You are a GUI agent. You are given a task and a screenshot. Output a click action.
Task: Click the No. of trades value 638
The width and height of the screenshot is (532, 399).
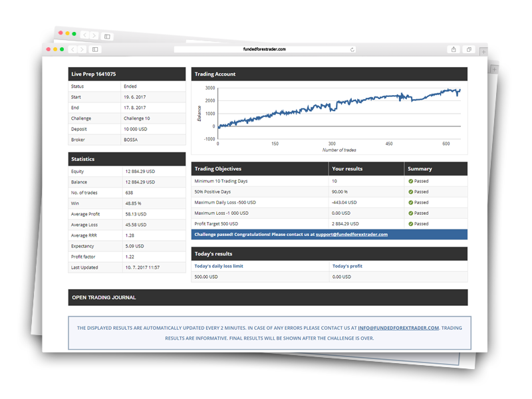point(129,193)
